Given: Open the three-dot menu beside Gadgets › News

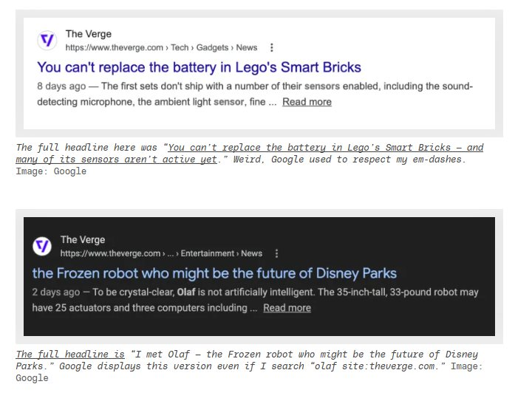Looking at the screenshot, I should click(x=272, y=47).
